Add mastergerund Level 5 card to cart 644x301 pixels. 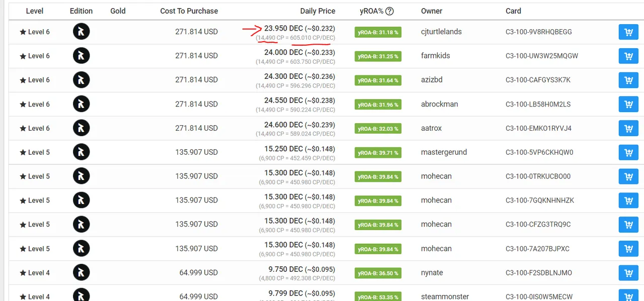pyautogui.click(x=628, y=153)
